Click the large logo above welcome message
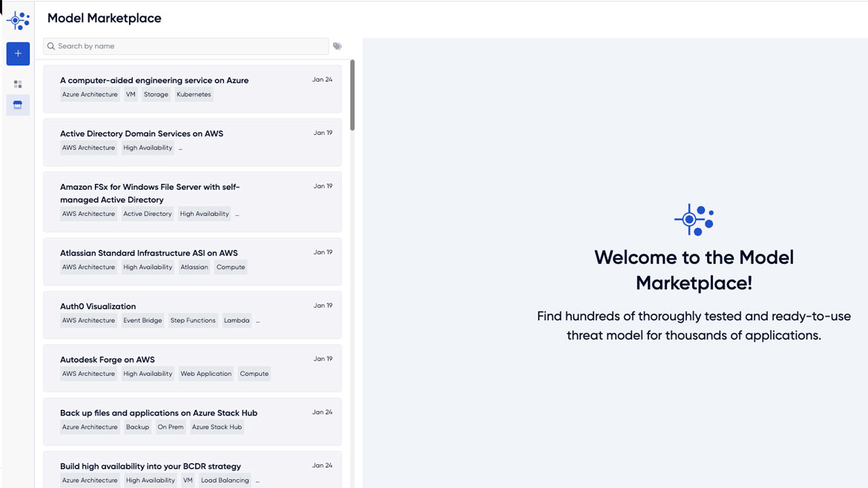This screenshot has height=488, width=868. pos(694,220)
